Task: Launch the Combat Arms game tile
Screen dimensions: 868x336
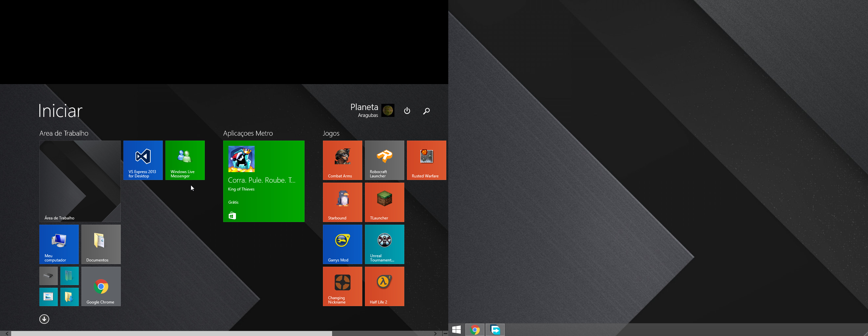Action: (x=342, y=160)
